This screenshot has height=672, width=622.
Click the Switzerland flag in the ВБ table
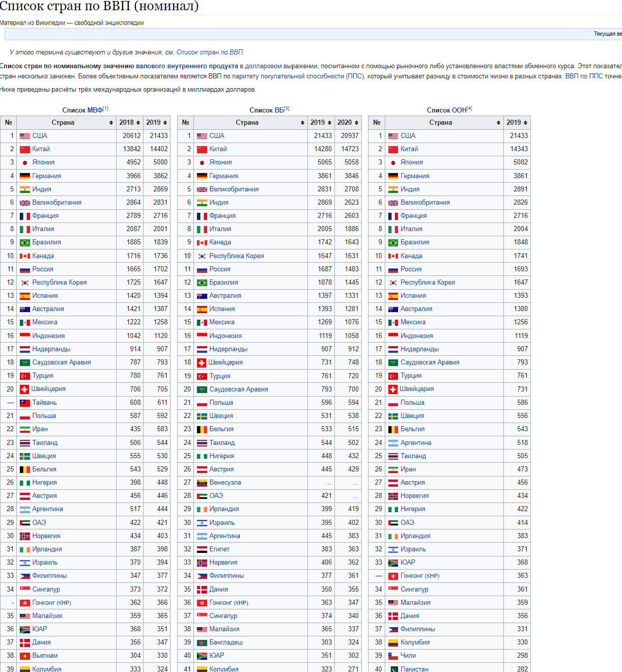click(x=201, y=362)
